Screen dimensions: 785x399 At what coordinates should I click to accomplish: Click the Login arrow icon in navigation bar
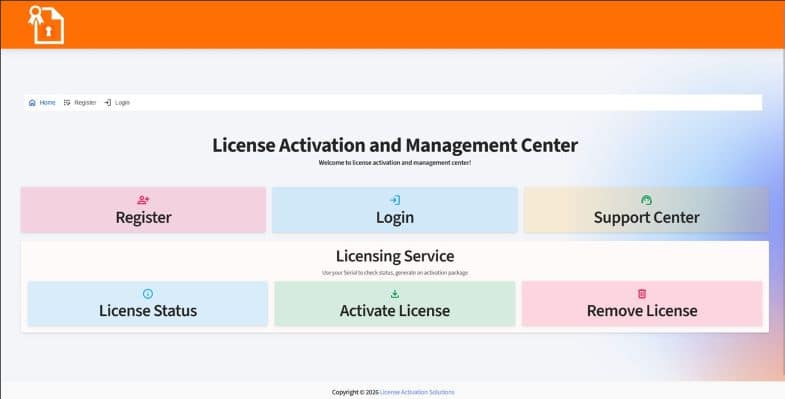tap(108, 103)
